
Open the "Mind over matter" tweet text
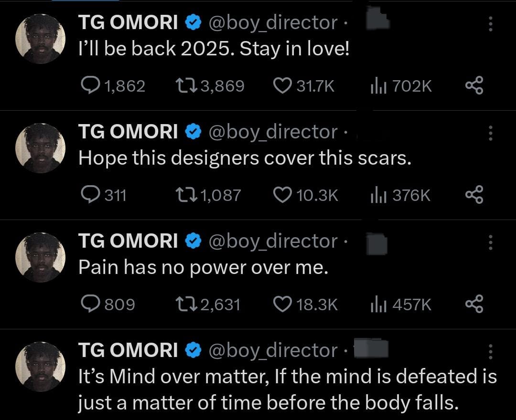click(x=287, y=390)
